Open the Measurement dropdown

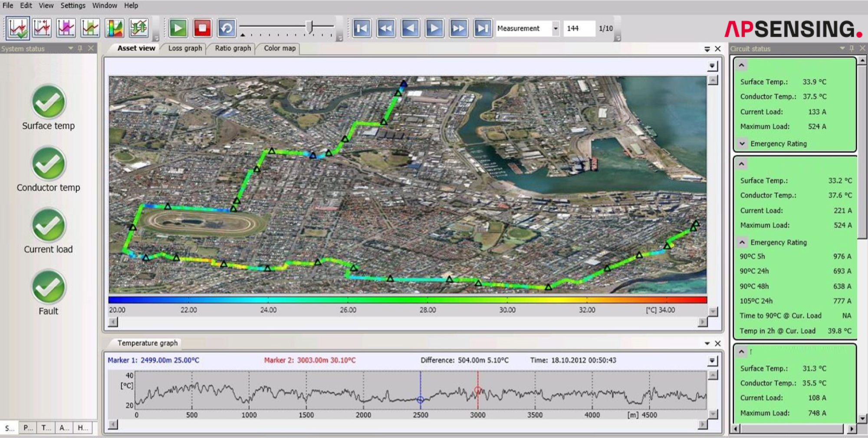[x=555, y=29]
